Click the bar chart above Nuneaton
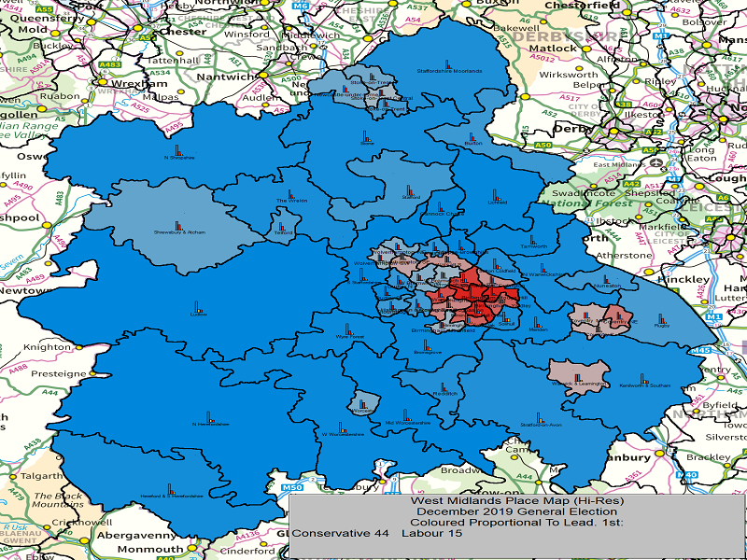The height and width of the screenshot is (560, 747). [x=606, y=280]
